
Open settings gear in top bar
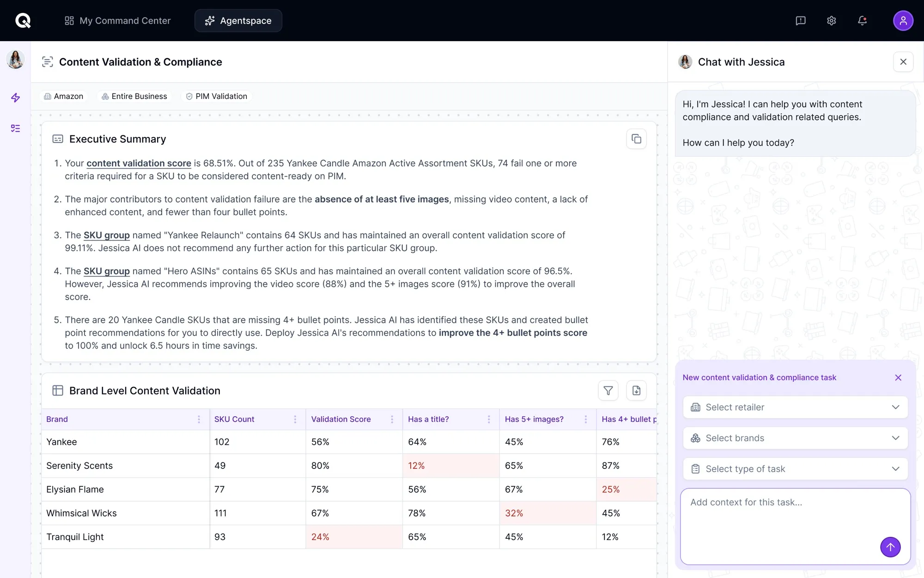[x=831, y=20]
